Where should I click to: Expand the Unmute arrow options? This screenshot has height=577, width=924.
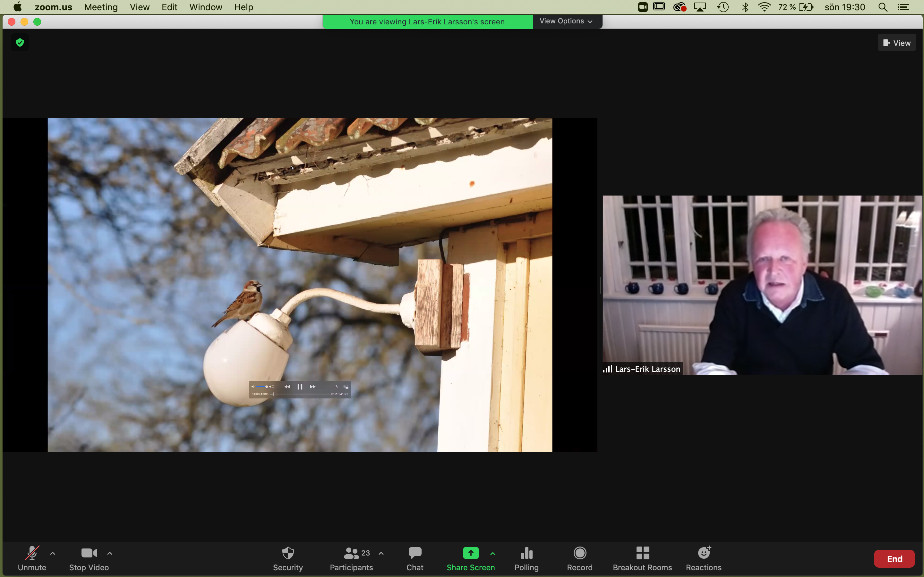tap(53, 554)
